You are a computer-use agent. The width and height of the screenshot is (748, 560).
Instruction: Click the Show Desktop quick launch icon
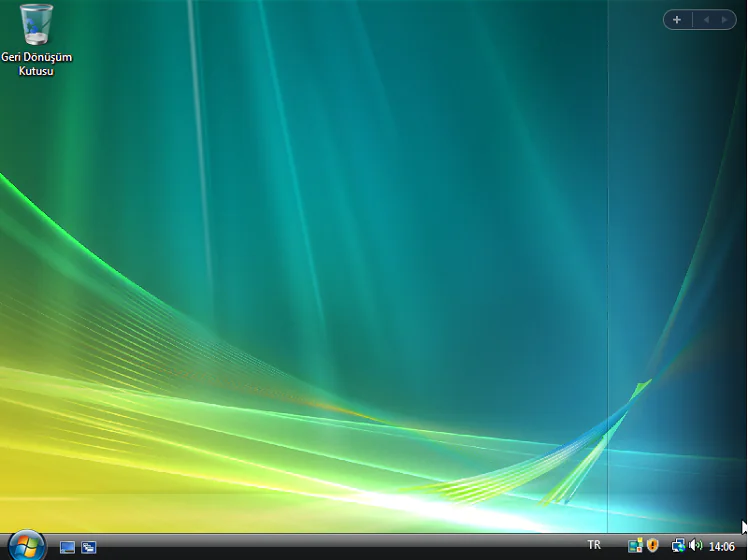pos(68,547)
